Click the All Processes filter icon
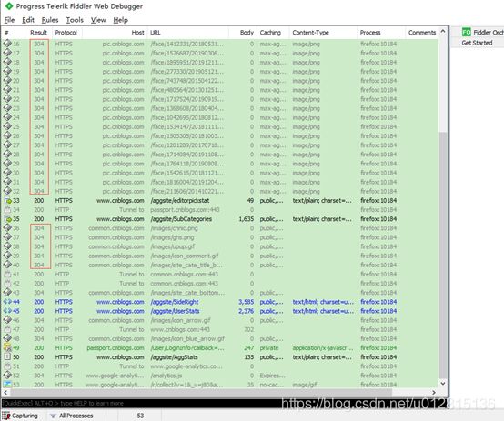504x421 pixels. [53, 416]
